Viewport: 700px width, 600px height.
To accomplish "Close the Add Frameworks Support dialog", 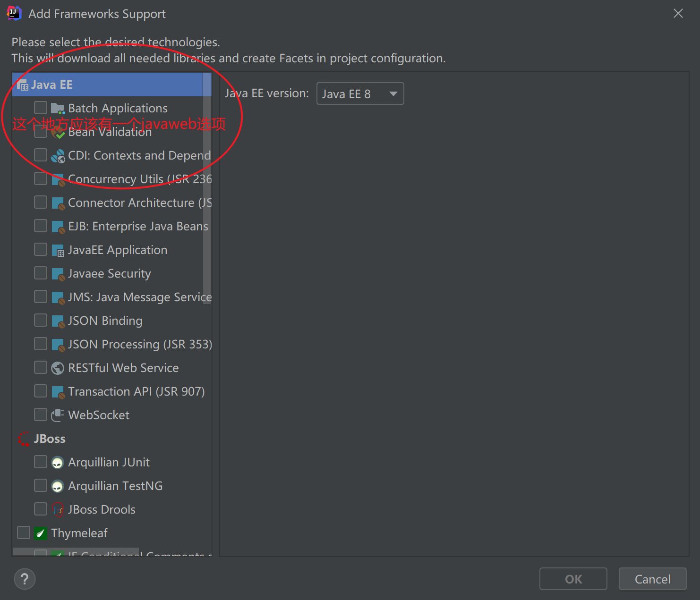I will 678,13.
